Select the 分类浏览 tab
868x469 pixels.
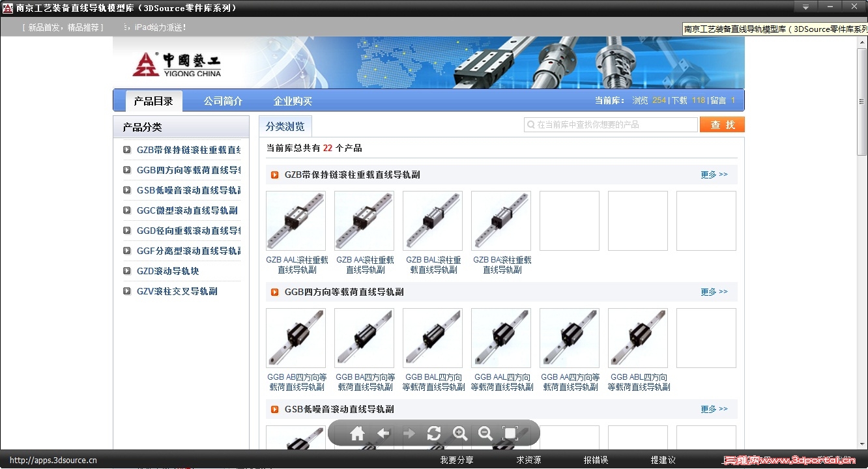click(285, 126)
